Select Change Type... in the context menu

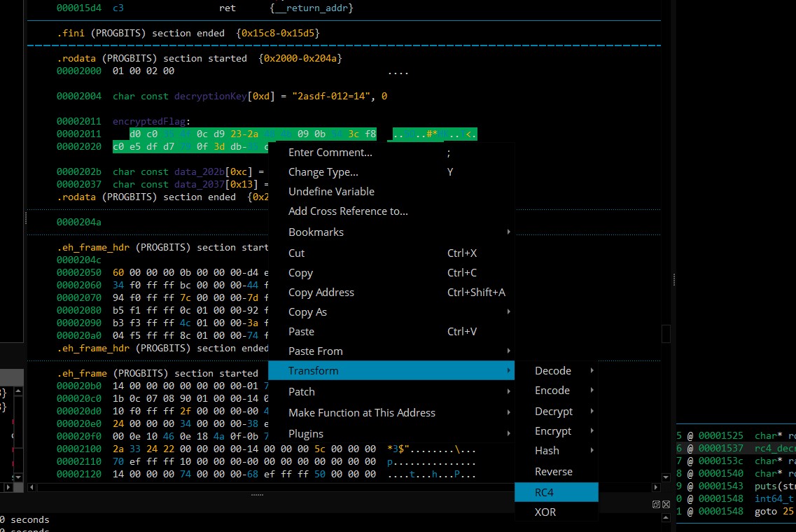pyautogui.click(x=391, y=171)
